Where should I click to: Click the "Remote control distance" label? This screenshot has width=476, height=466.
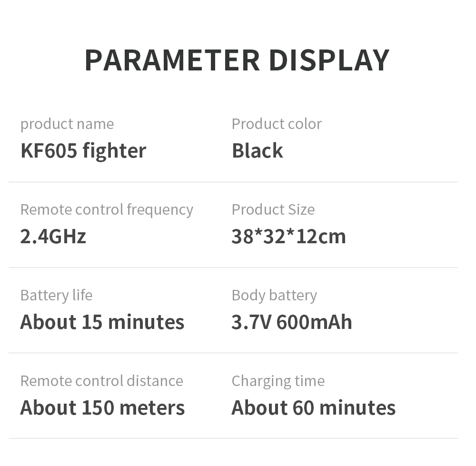tap(101, 381)
